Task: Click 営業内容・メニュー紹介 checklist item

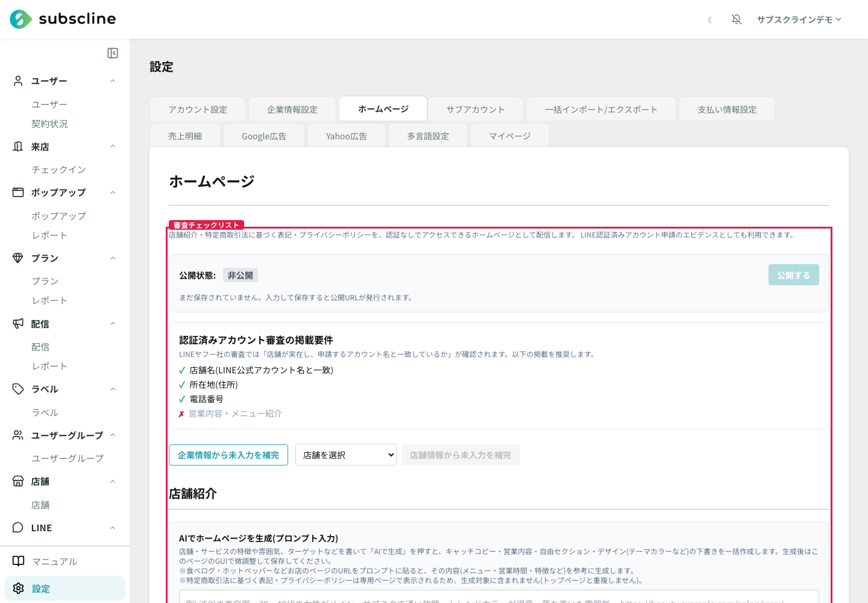Action: (x=235, y=414)
